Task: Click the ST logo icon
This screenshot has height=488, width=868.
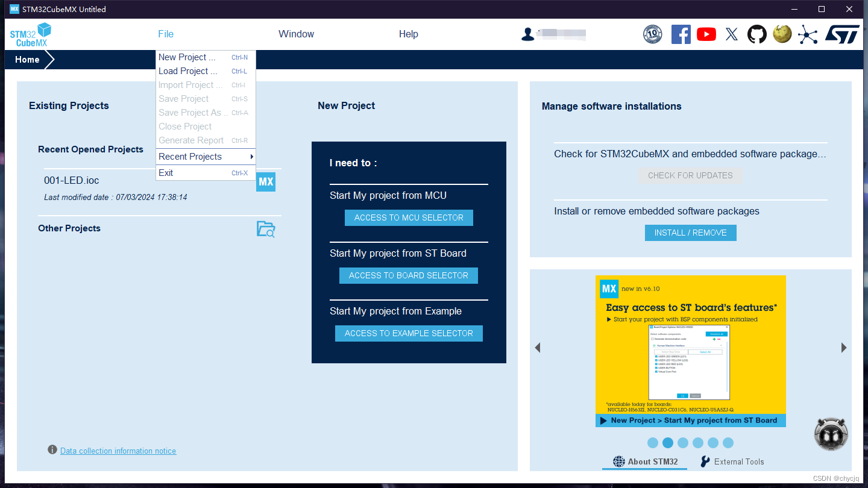Action: (x=842, y=34)
